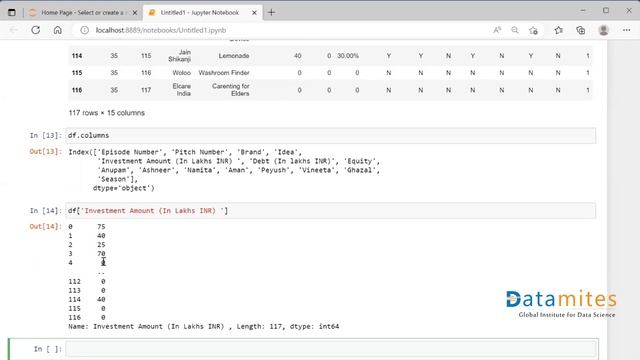Click the Investment Amount code cell In [14]
The width and height of the screenshot is (640, 360).
tap(331, 211)
